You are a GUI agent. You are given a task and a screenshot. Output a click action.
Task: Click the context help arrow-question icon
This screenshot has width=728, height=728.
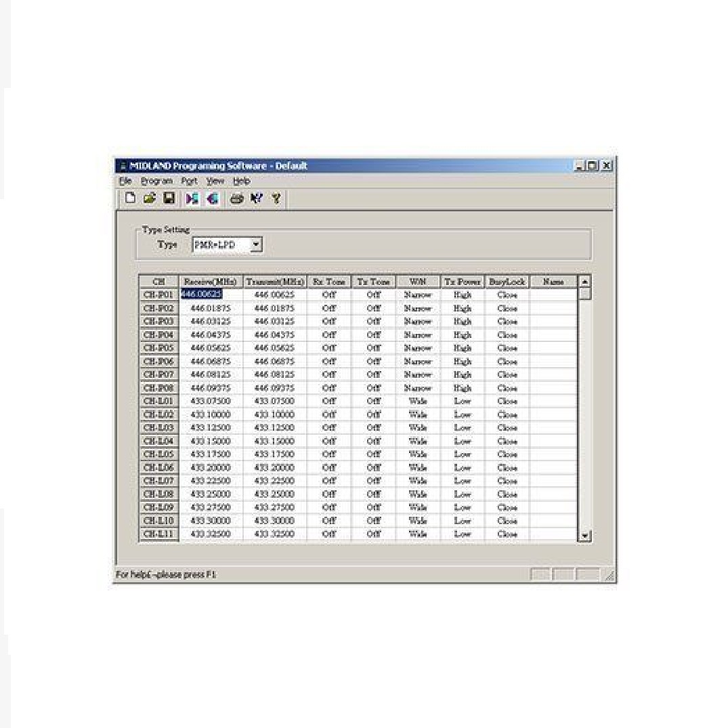coord(257,198)
